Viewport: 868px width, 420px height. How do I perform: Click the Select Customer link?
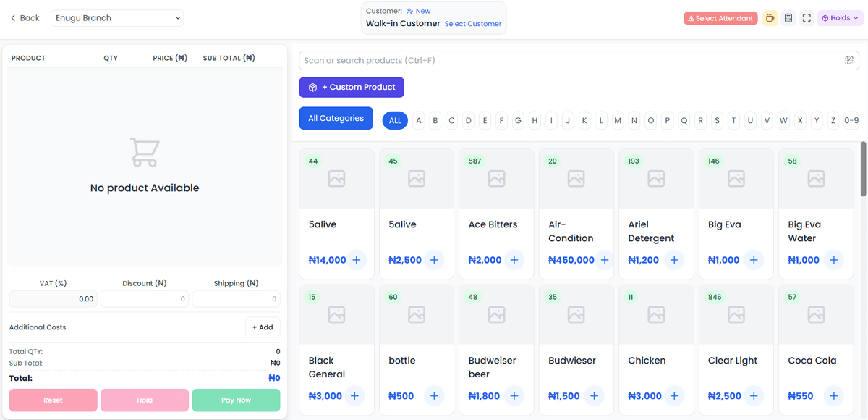[472, 24]
